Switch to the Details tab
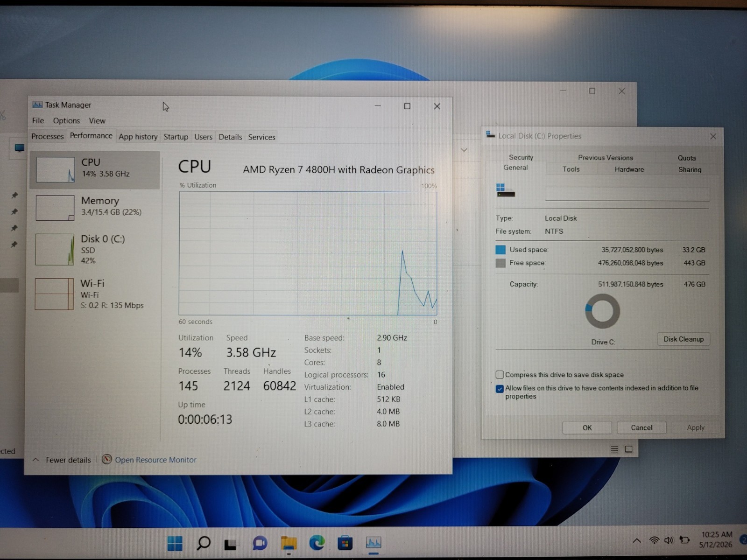The height and width of the screenshot is (560, 747). click(230, 137)
